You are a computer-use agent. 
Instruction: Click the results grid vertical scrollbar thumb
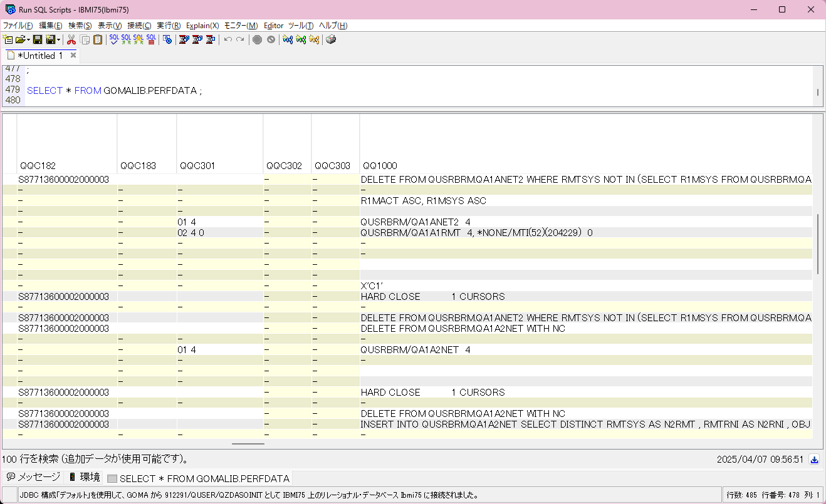818,244
